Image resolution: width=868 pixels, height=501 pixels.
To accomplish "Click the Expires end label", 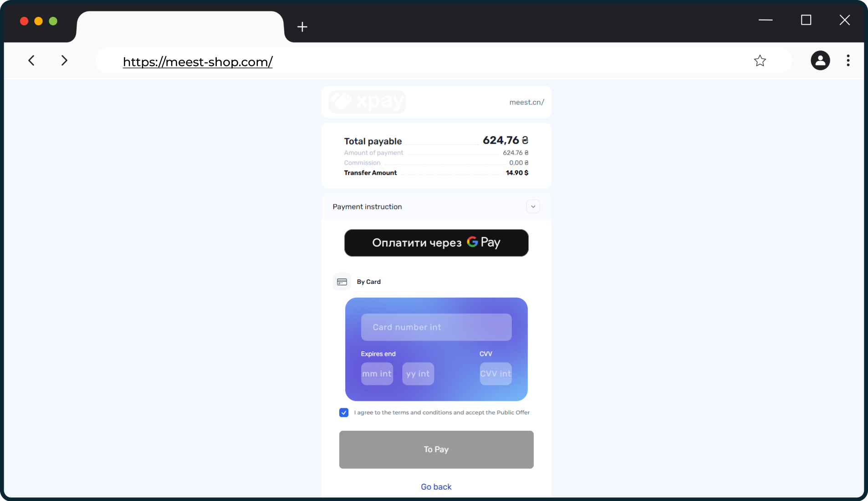I will click(x=378, y=354).
